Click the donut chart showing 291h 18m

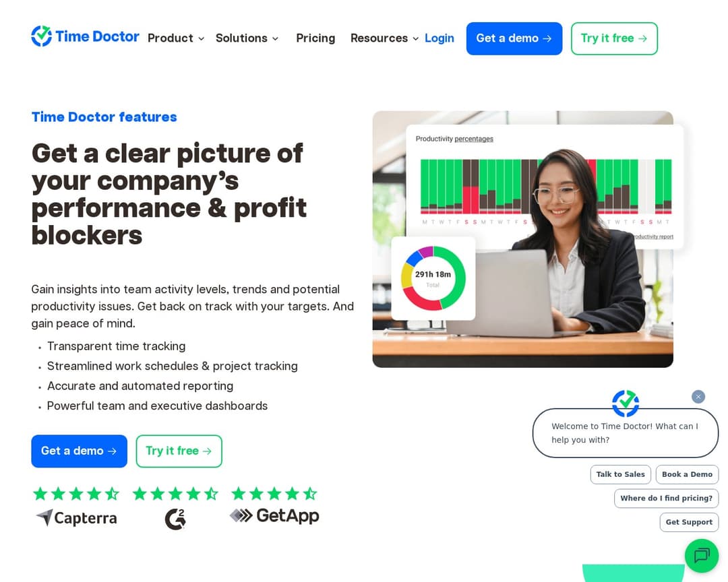pos(433,278)
